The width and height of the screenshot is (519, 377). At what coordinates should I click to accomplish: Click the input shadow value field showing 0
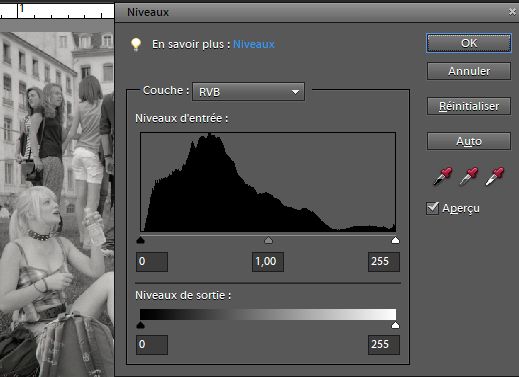coord(152,262)
